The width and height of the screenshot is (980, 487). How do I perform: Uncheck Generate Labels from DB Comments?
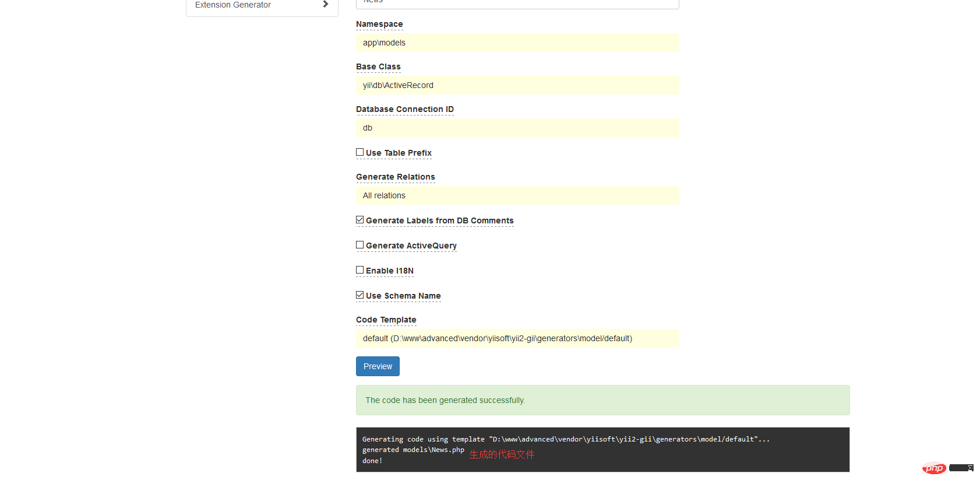360,220
